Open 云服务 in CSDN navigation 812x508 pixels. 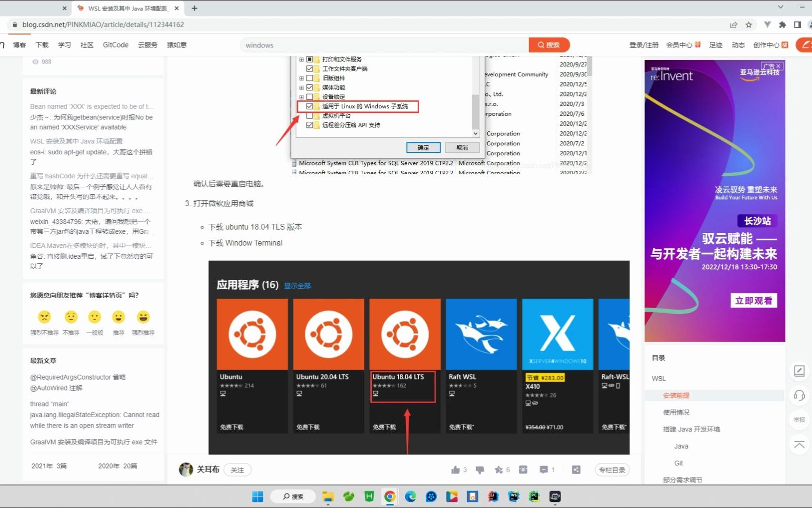148,45
